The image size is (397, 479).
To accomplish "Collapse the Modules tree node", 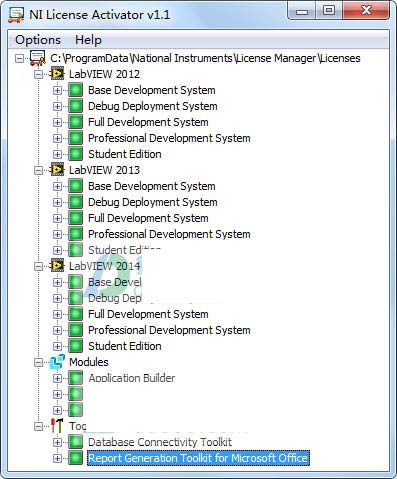I will [39, 362].
